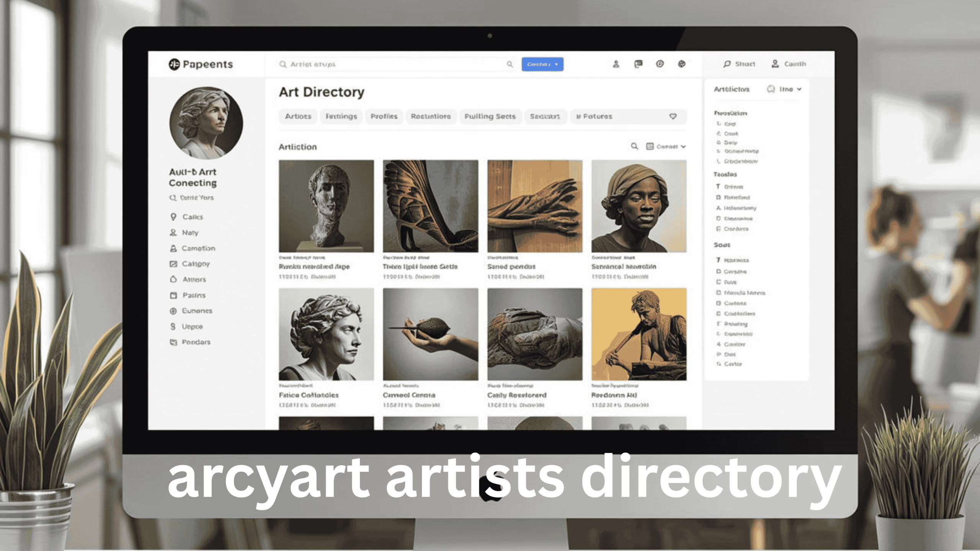Click the Canth link at top right
This screenshot has width=980, height=551.
point(794,64)
